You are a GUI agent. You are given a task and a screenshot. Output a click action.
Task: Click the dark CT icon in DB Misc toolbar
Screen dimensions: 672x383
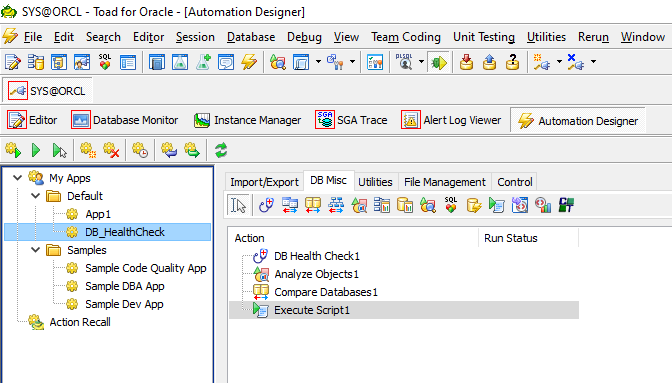coord(566,205)
